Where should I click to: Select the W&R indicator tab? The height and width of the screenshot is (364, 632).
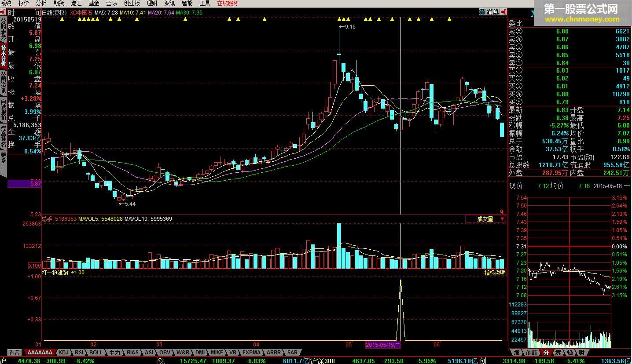pos(183,353)
